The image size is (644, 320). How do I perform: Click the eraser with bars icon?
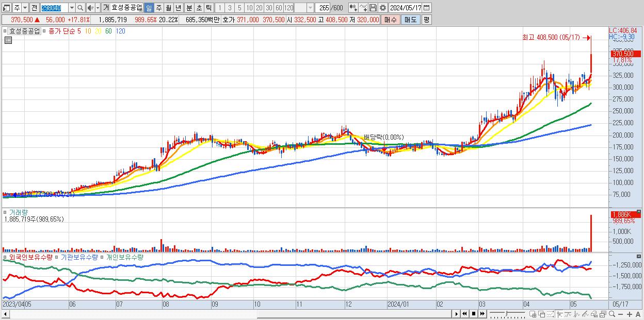click(x=594, y=314)
